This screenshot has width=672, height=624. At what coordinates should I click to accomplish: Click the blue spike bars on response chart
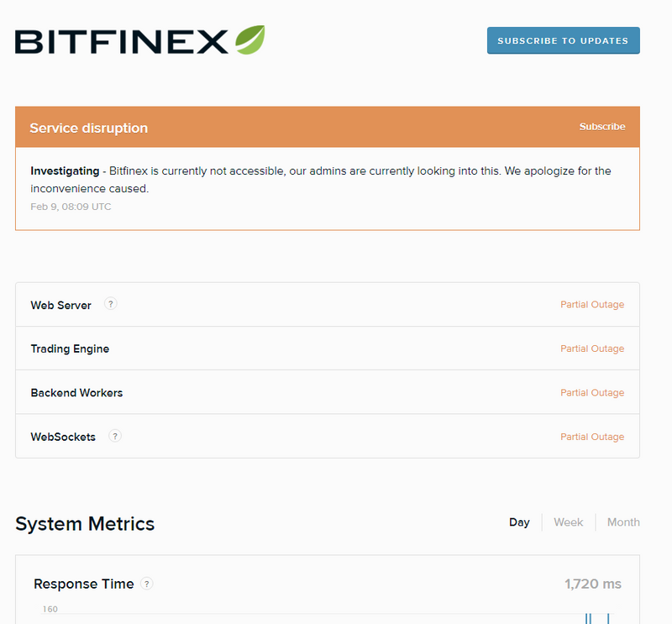coord(597,618)
